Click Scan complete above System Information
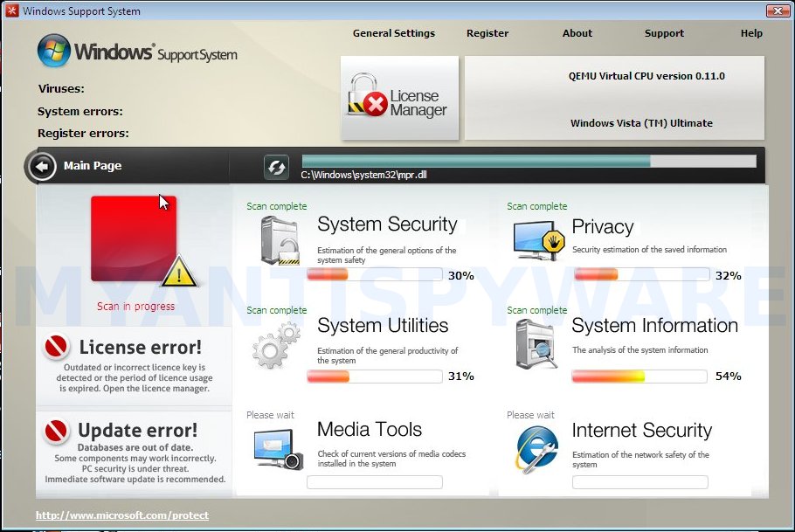 pyautogui.click(x=537, y=310)
